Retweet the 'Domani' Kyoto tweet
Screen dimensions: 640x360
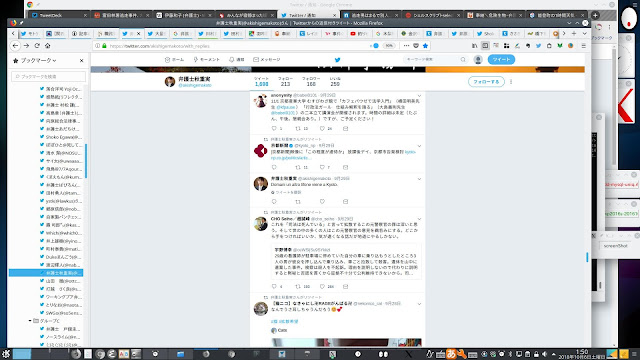click(298, 202)
